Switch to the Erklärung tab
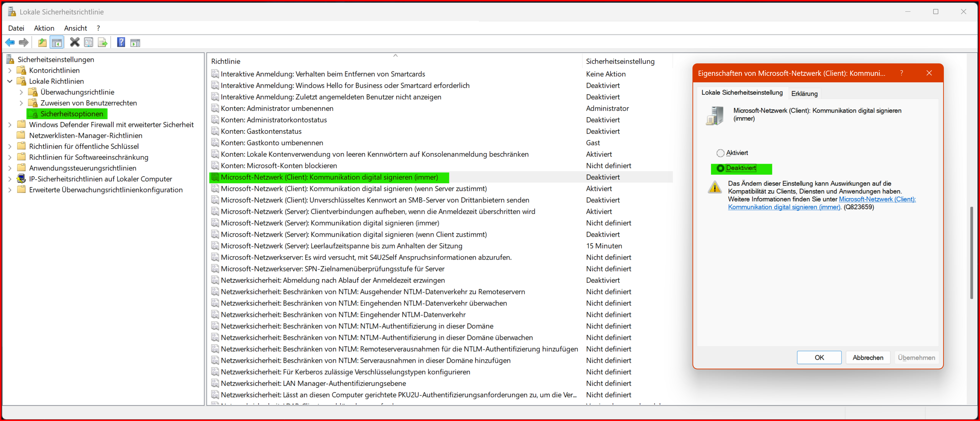 tap(804, 94)
